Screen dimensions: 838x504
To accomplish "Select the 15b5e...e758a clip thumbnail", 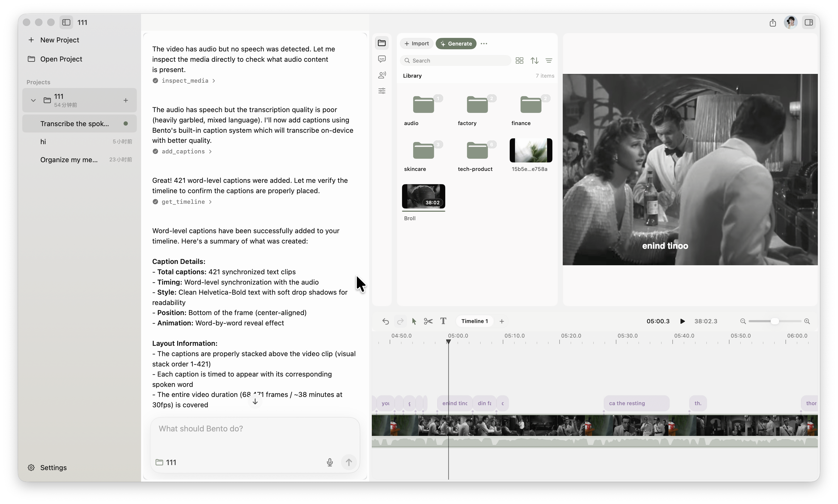I will click(530, 151).
